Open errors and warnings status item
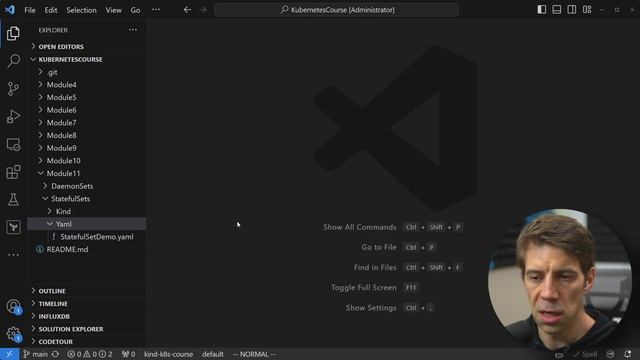The width and height of the screenshot is (640, 360). (90, 354)
